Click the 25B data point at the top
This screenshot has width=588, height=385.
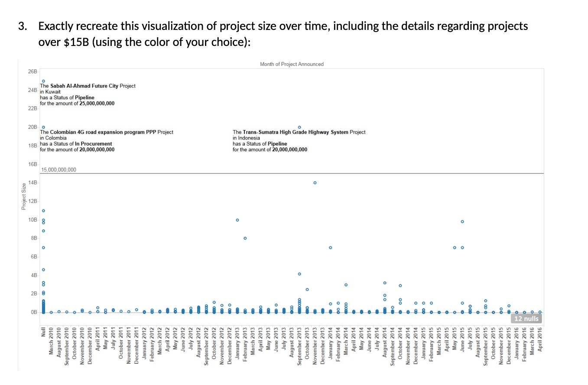coord(43,81)
